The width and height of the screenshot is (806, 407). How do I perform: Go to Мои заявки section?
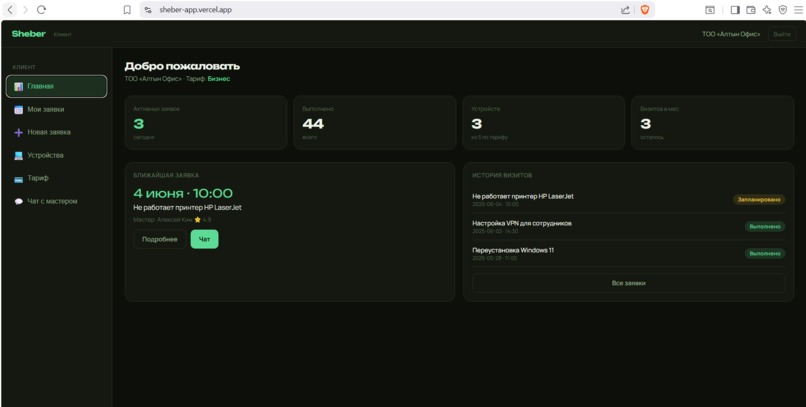point(57,109)
